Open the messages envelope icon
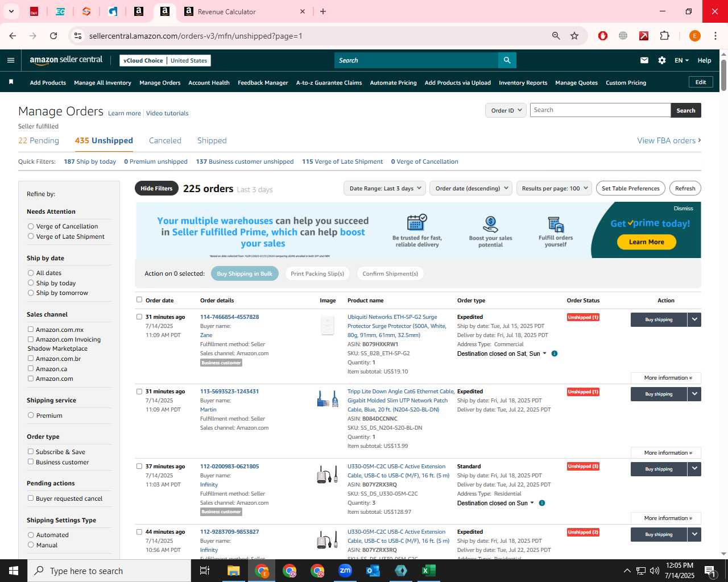Image resolution: width=728 pixels, height=582 pixels. point(644,60)
